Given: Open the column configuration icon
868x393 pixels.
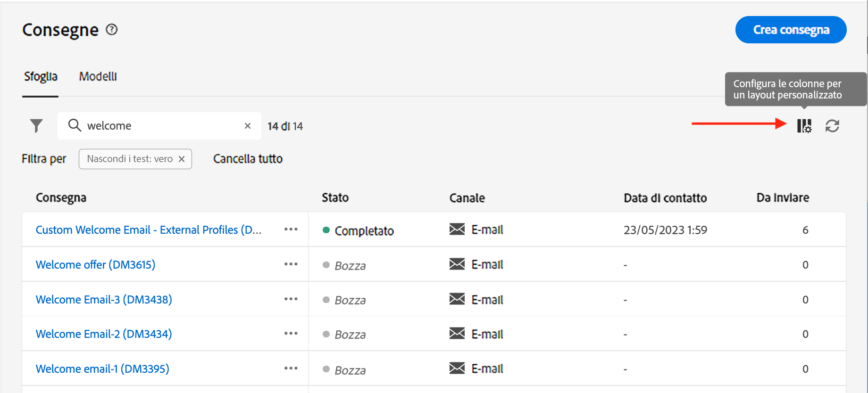Looking at the screenshot, I should tap(804, 126).
